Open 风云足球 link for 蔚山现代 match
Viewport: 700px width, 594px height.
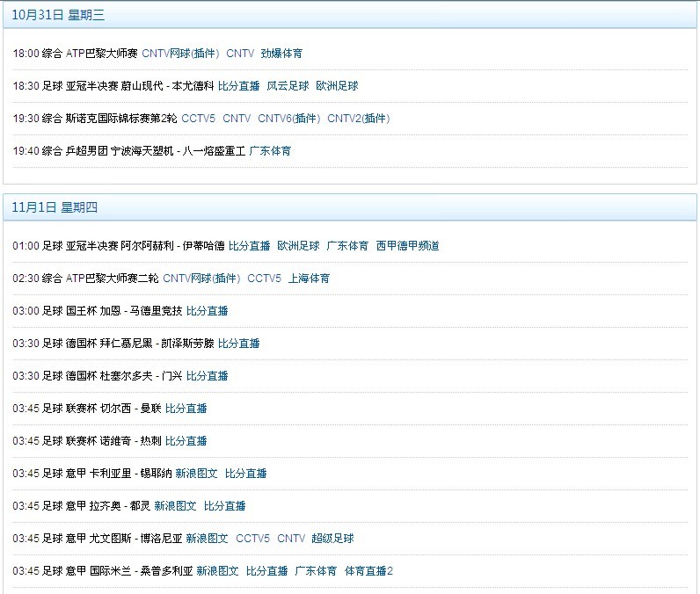(x=288, y=86)
